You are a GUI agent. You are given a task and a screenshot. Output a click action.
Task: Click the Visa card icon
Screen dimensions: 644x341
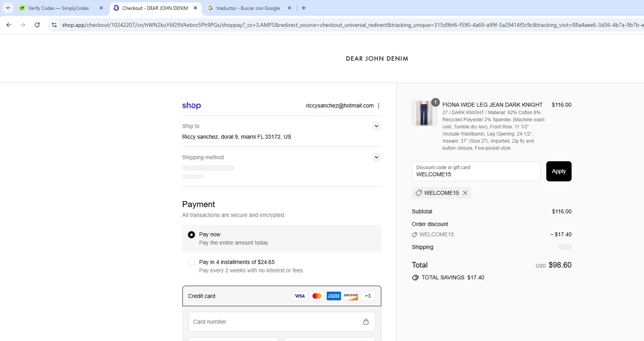(300, 296)
